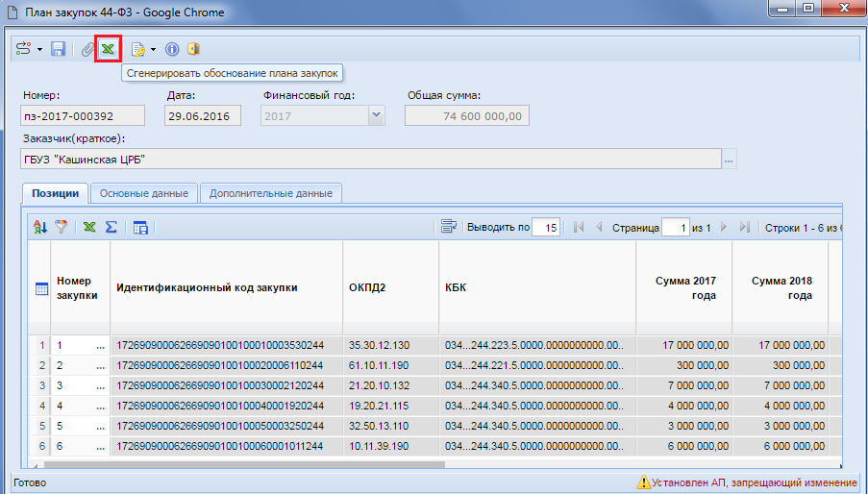Click the save floppy disk icon
Image resolution: width=868 pixels, height=494 pixels.
coord(59,49)
